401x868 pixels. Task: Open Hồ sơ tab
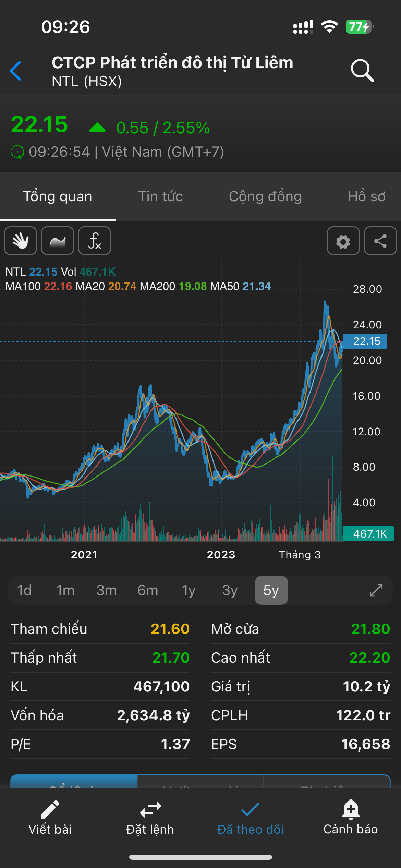pos(367,196)
